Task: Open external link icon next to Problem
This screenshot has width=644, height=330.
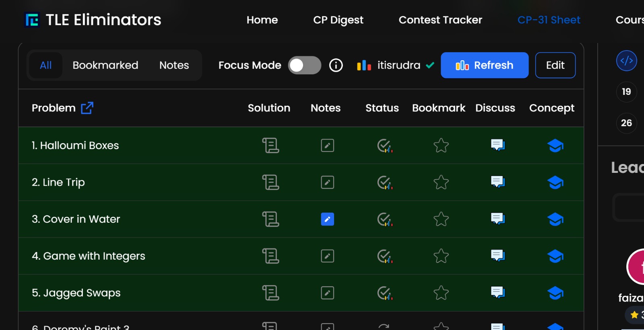Action: click(87, 108)
